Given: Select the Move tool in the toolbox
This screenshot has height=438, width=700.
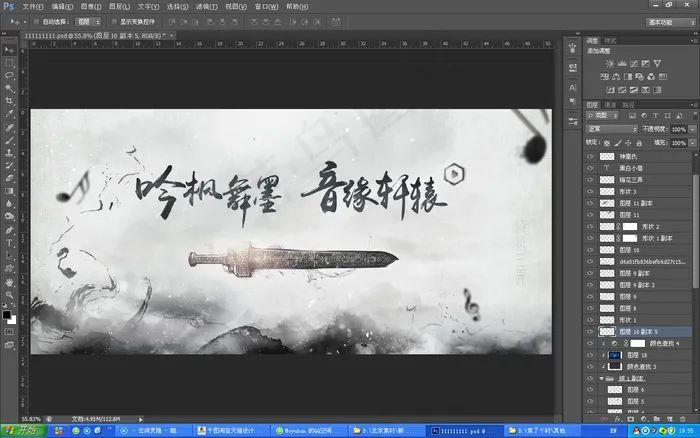Looking at the screenshot, I should pyautogui.click(x=9, y=49).
